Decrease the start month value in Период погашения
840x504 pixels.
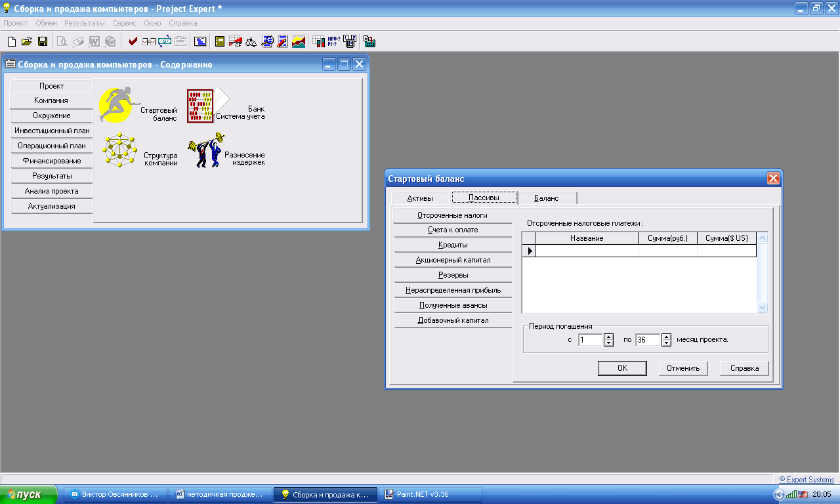tap(608, 343)
